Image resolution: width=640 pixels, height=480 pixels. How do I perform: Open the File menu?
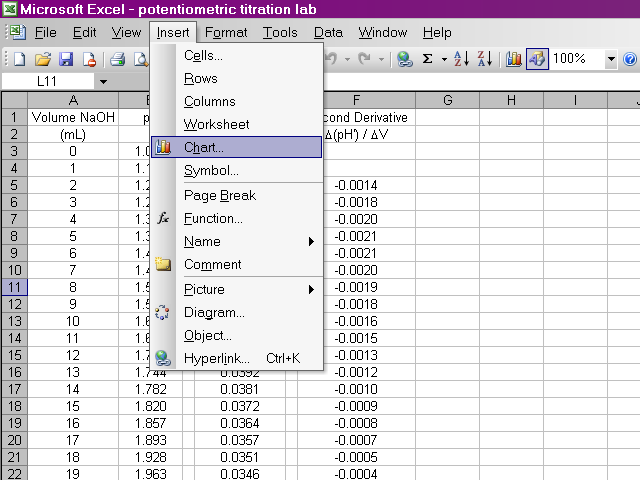tap(45, 32)
